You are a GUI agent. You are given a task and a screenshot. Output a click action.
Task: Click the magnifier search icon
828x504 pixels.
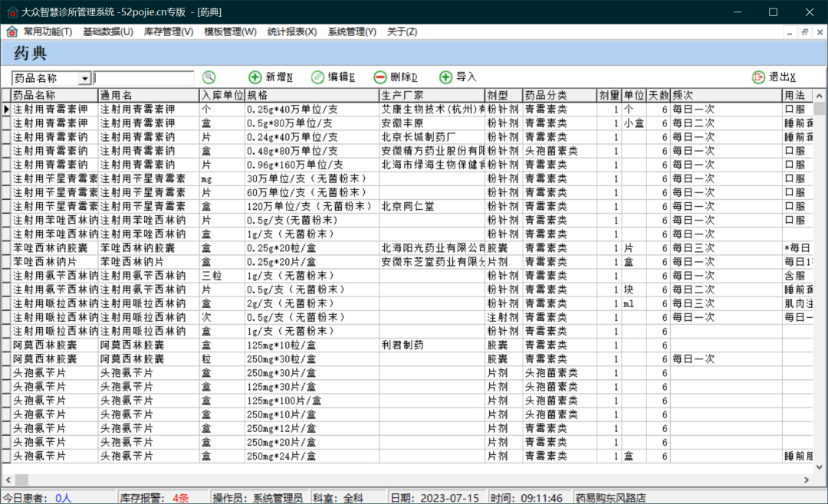(x=209, y=77)
